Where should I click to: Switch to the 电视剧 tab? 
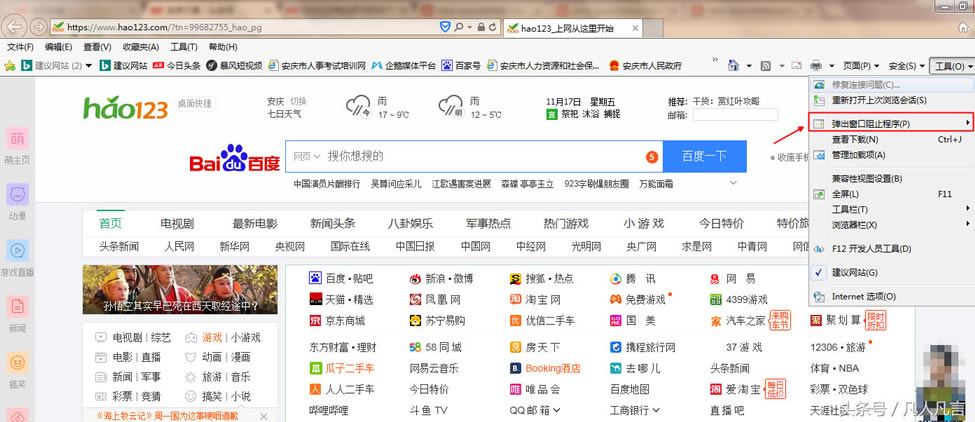coord(177,223)
